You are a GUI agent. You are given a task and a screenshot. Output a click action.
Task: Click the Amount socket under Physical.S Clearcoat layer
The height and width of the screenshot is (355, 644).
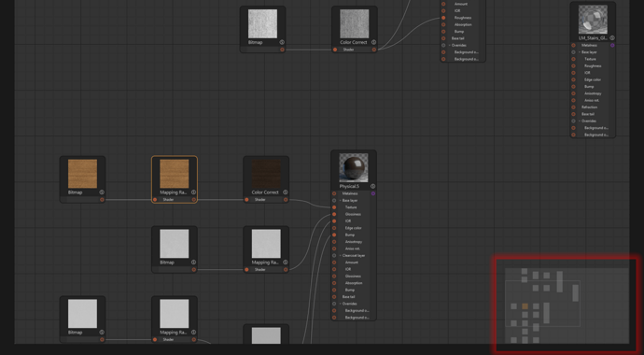334,263
